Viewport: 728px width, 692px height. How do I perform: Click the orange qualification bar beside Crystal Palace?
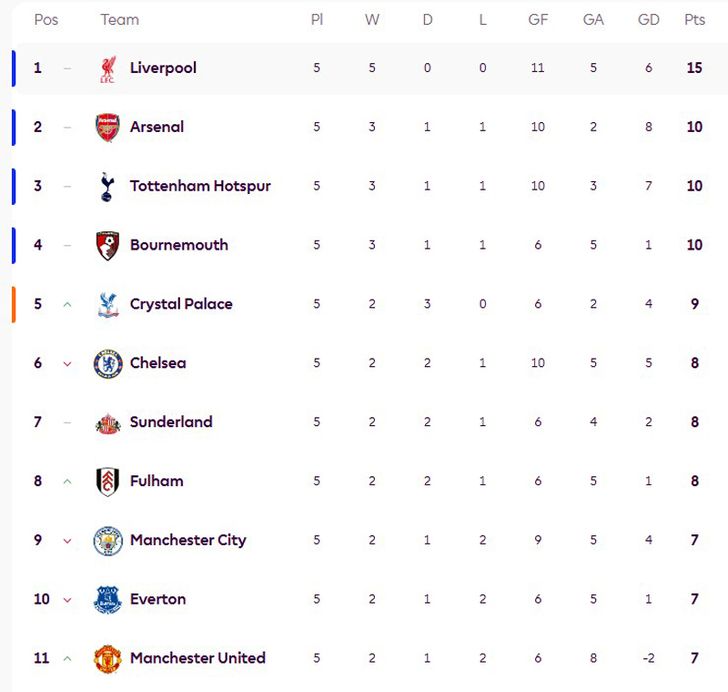pos(14,304)
